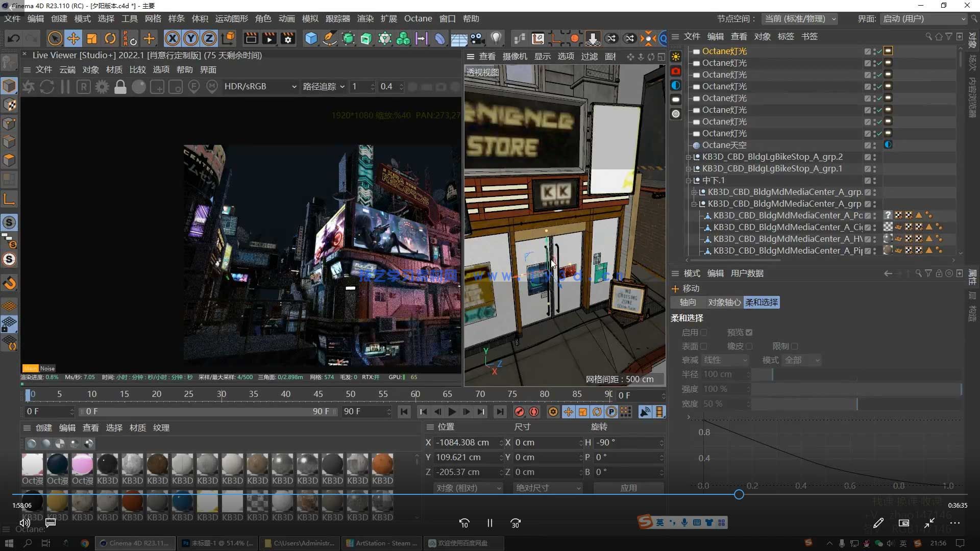Open the 路径追踪 kernel dropdown
Viewport: 980px width, 551px height.
pos(324,87)
